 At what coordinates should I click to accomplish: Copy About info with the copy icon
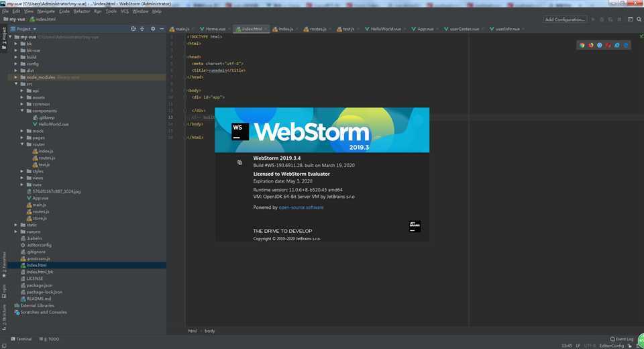pos(239,162)
